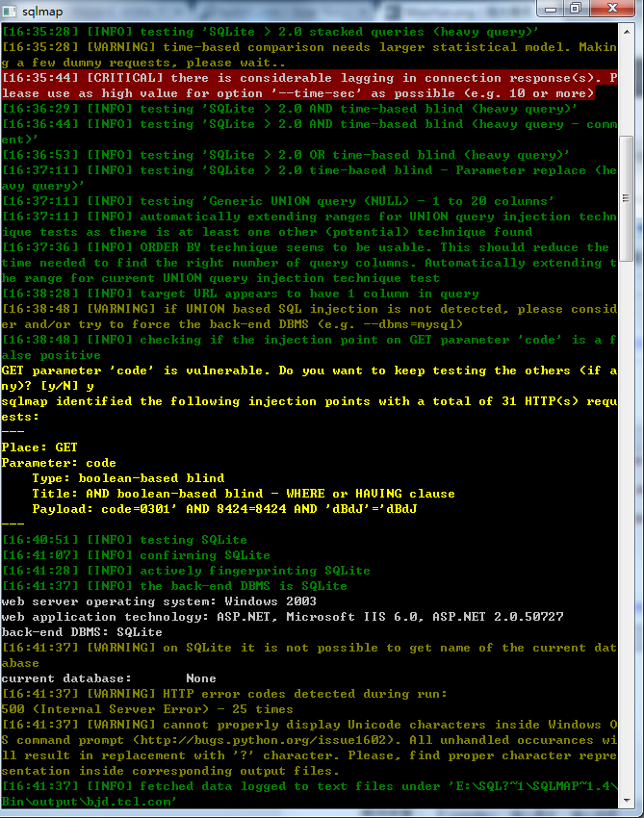Click the "actively fingerprinting SQLite" line

(186, 571)
